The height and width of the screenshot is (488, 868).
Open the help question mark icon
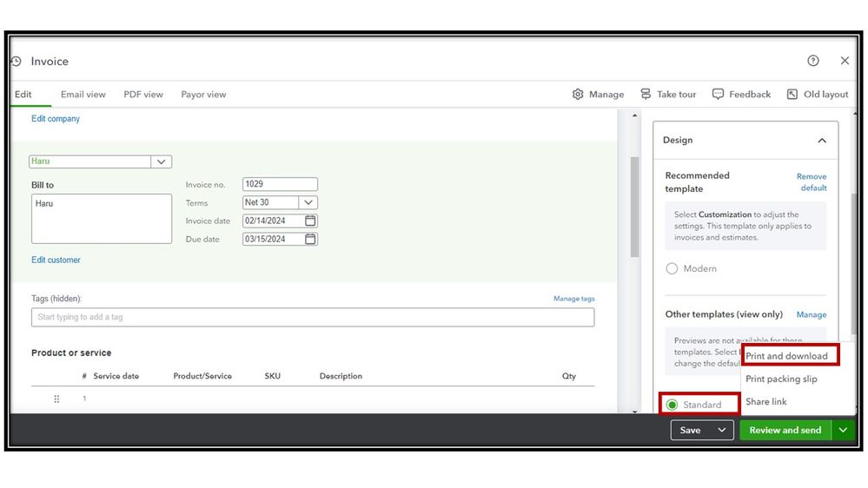click(x=812, y=61)
